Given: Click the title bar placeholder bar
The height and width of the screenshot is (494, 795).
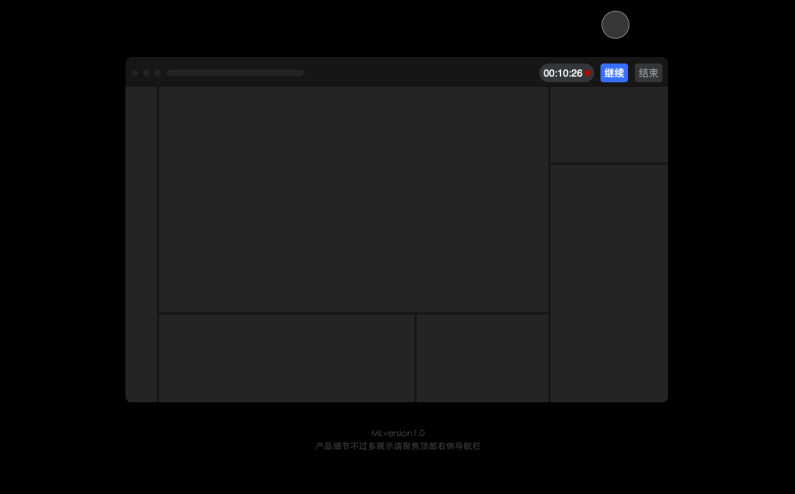Looking at the screenshot, I should pos(235,73).
